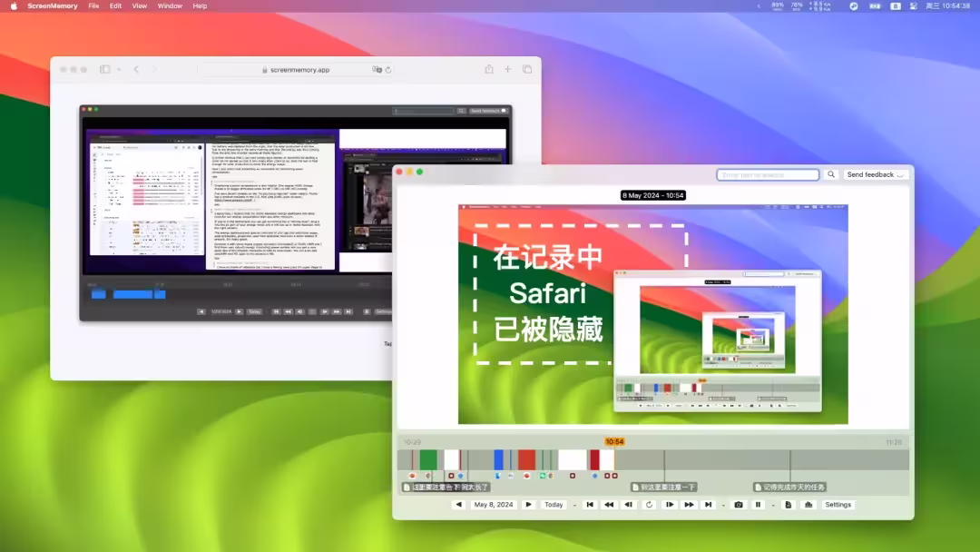980x552 pixels.
Task: Show Safari tab overview
Action: tap(527, 69)
